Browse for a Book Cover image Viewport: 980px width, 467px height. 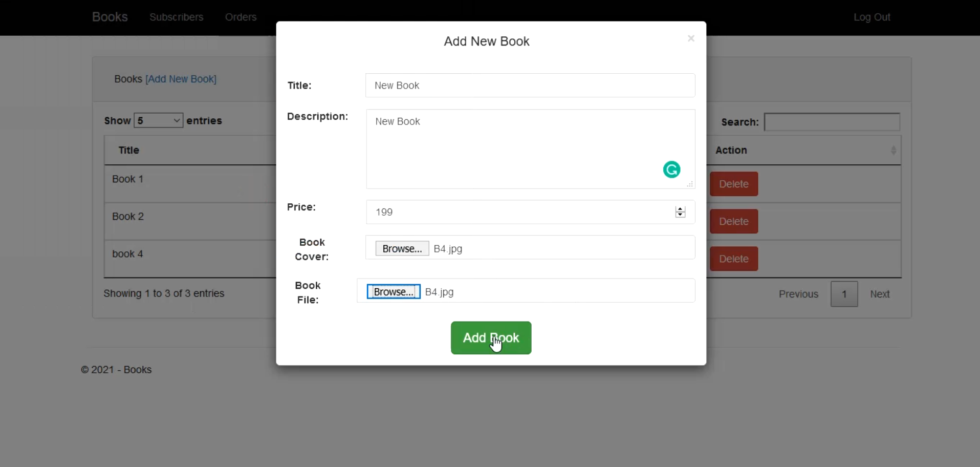point(402,248)
